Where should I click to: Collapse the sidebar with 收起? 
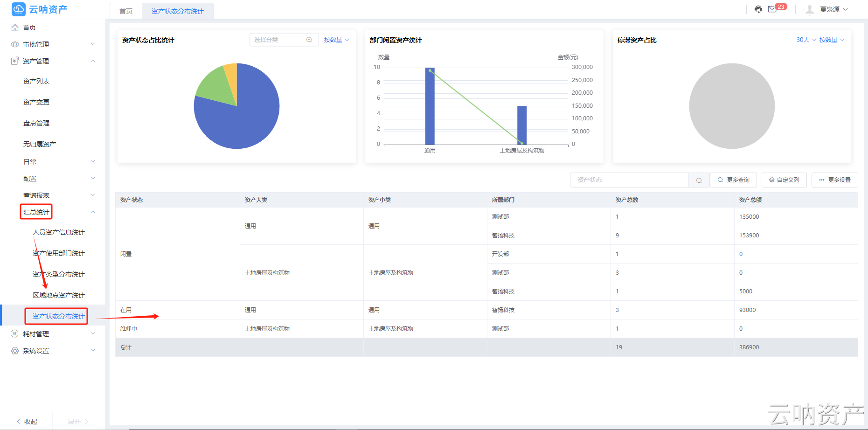point(27,422)
